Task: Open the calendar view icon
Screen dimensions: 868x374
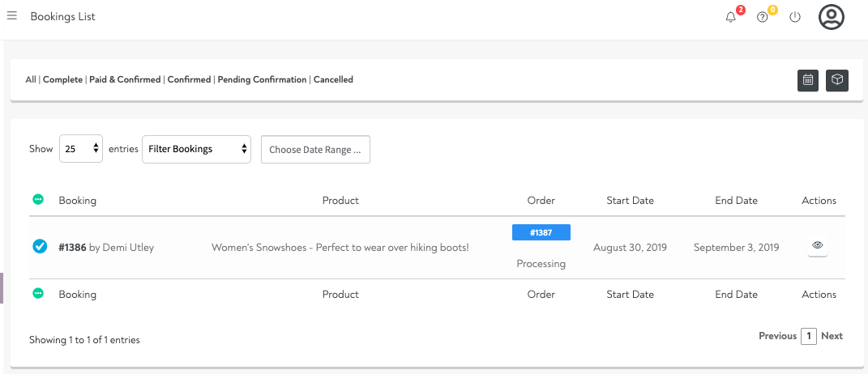Action: point(808,80)
